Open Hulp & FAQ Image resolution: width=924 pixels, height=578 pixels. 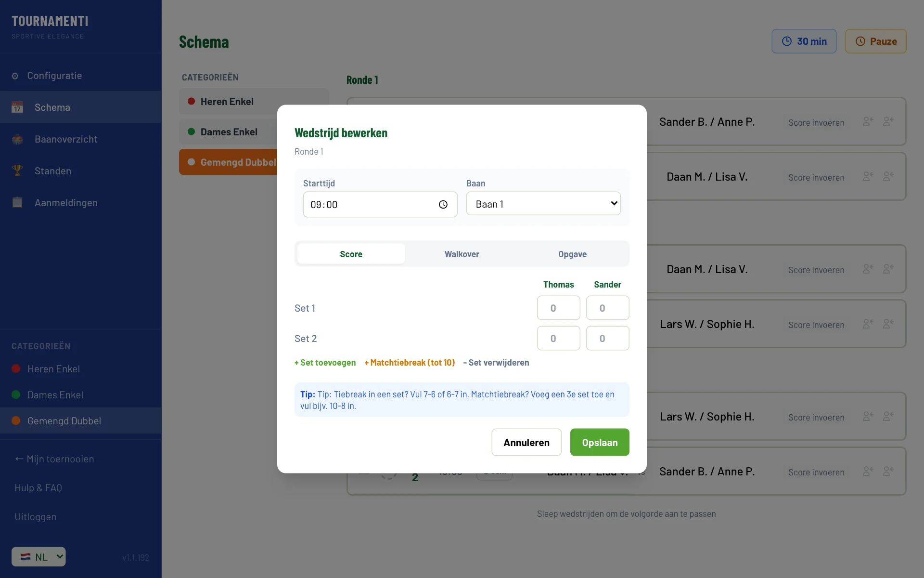point(38,488)
